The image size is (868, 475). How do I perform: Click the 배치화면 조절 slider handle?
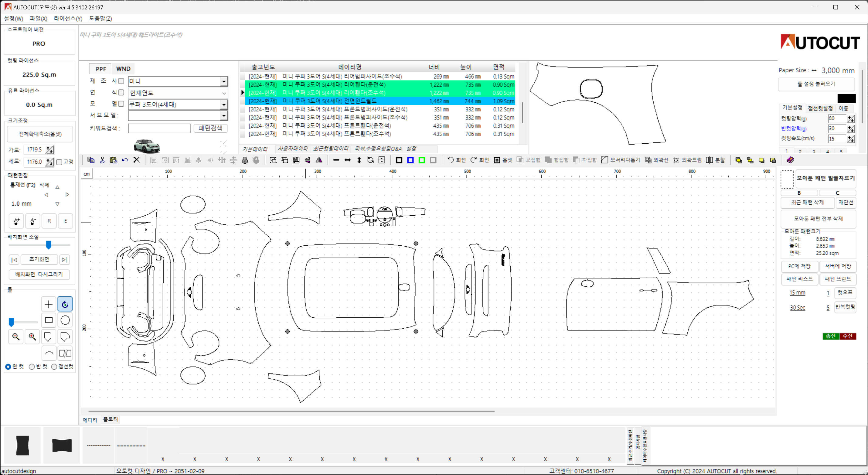49,245
